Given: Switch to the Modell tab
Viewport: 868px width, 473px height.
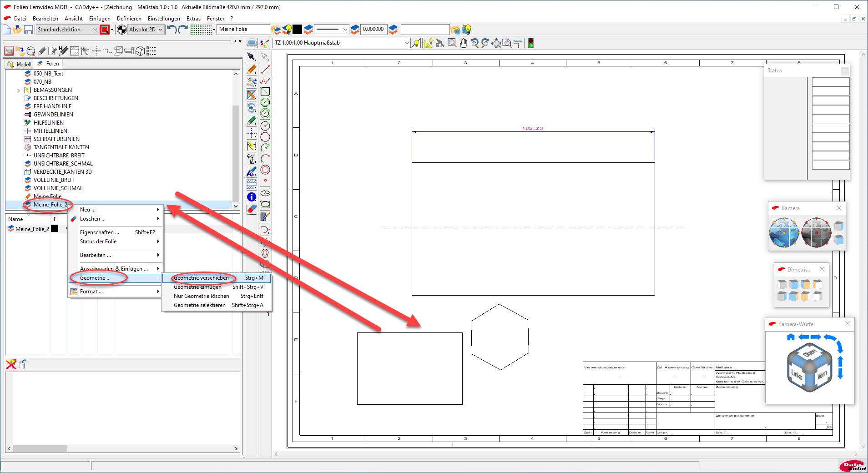Looking at the screenshot, I should pos(20,64).
